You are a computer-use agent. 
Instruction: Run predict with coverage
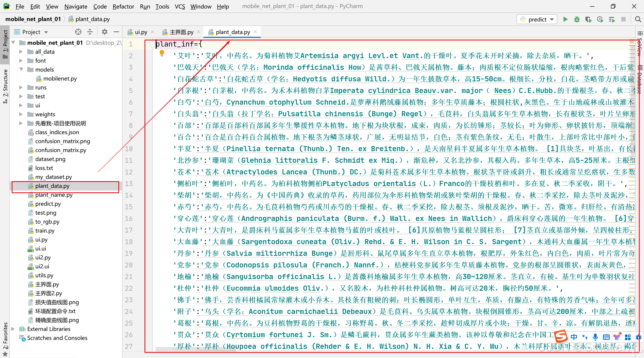pos(588,19)
